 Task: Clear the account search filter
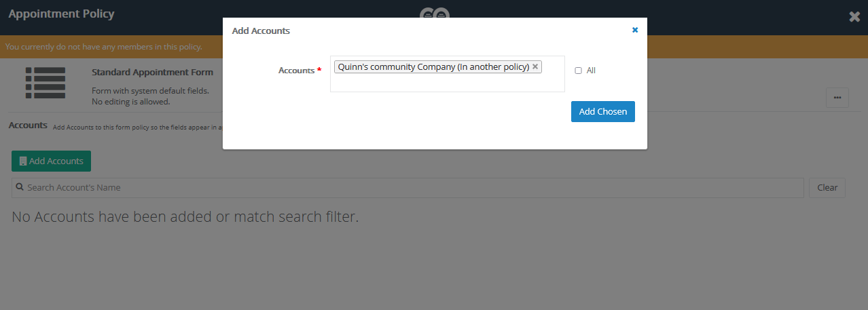pos(827,188)
